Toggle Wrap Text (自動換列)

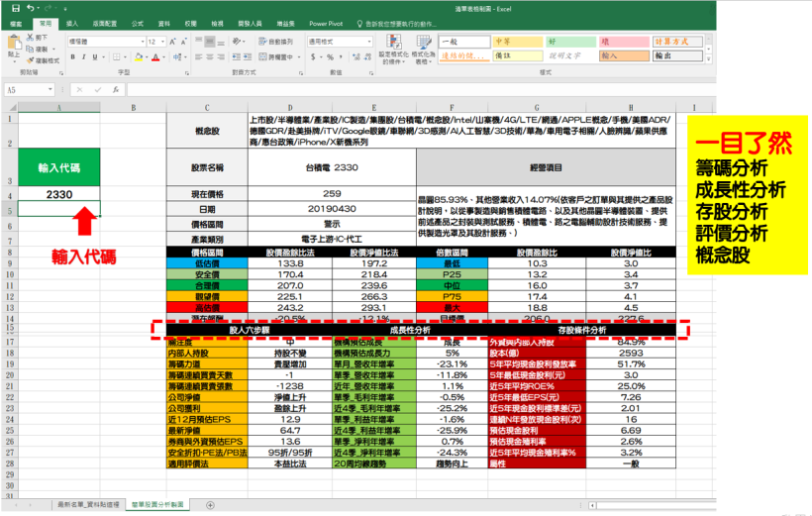click(x=276, y=41)
